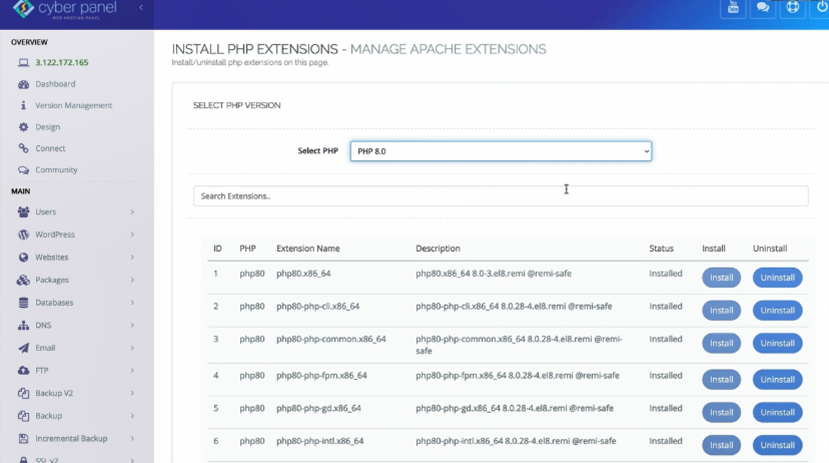Click the Email paper plane icon
829x463 pixels.
(23, 348)
